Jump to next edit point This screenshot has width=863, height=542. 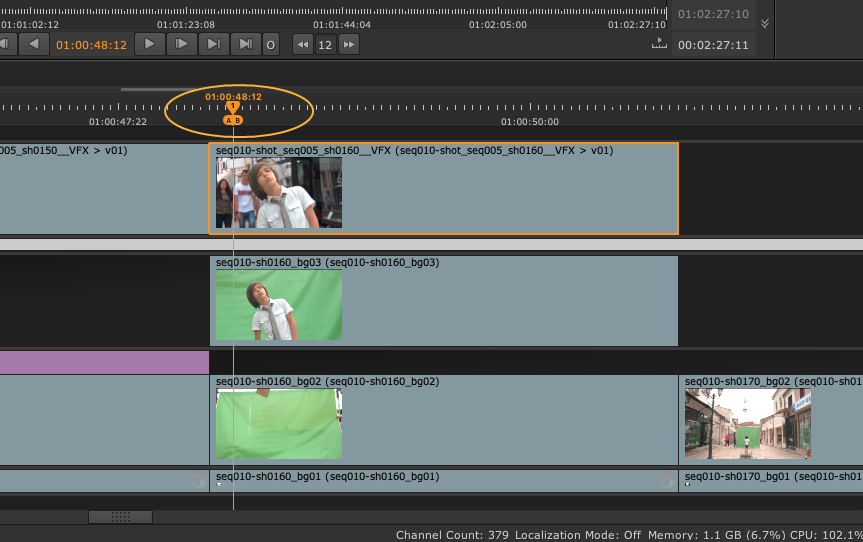[213, 44]
